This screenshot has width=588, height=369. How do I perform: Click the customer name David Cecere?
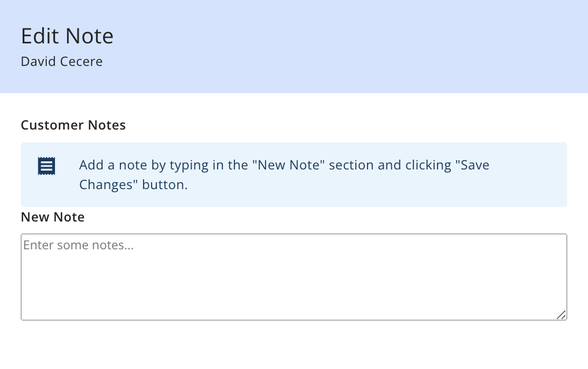[x=61, y=61]
